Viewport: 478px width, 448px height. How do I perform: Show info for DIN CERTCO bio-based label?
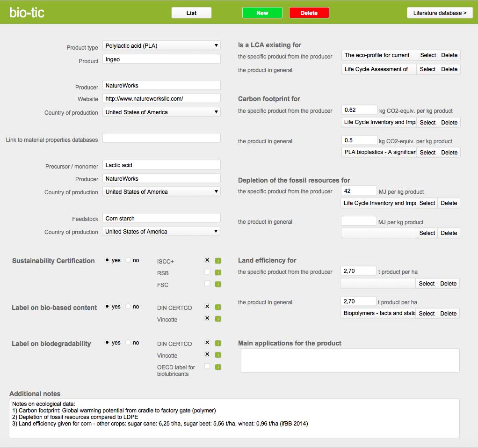coord(218,307)
